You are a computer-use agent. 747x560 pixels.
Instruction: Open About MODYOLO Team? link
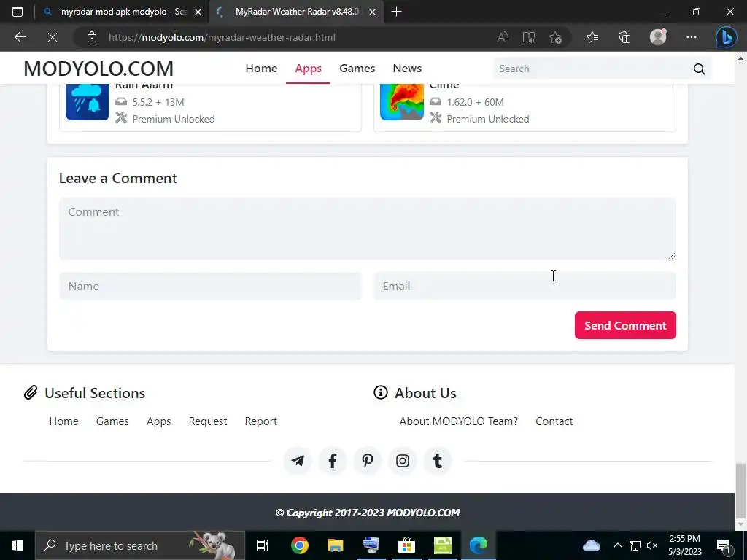458,421
